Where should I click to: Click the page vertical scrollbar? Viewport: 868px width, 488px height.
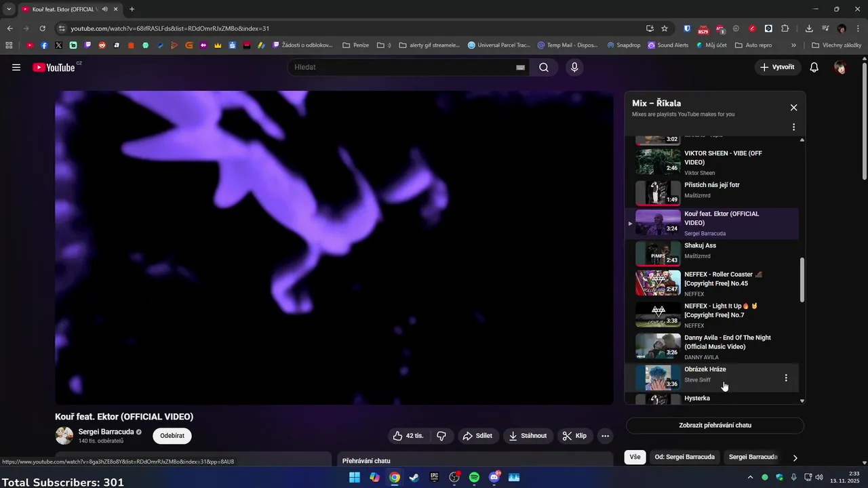click(x=864, y=122)
